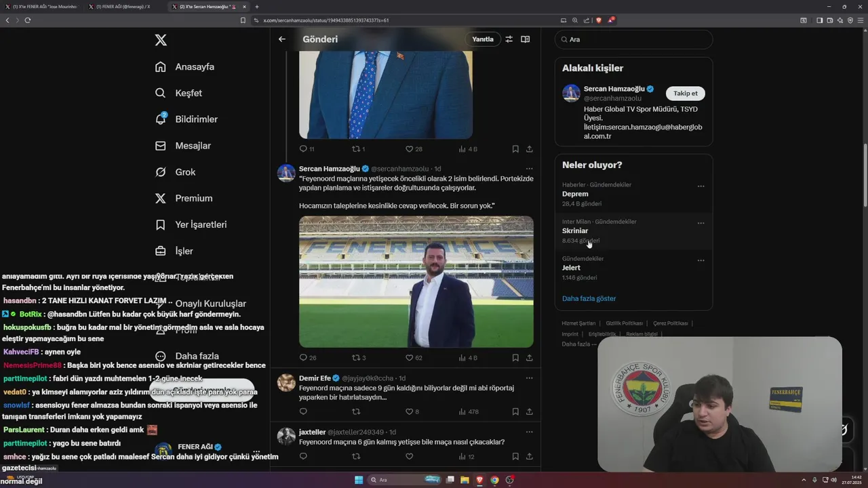Bookmark Sercan's stadium photo post
868x488 pixels.
(x=515, y=358)
